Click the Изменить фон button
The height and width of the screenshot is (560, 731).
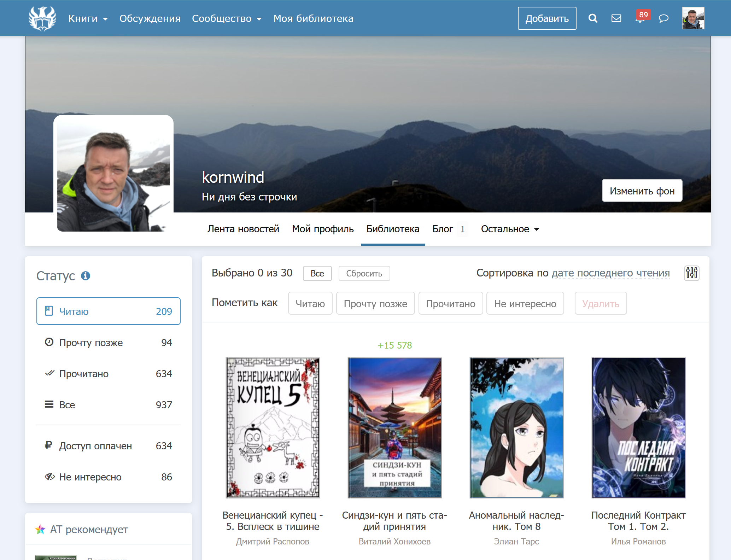642,191
